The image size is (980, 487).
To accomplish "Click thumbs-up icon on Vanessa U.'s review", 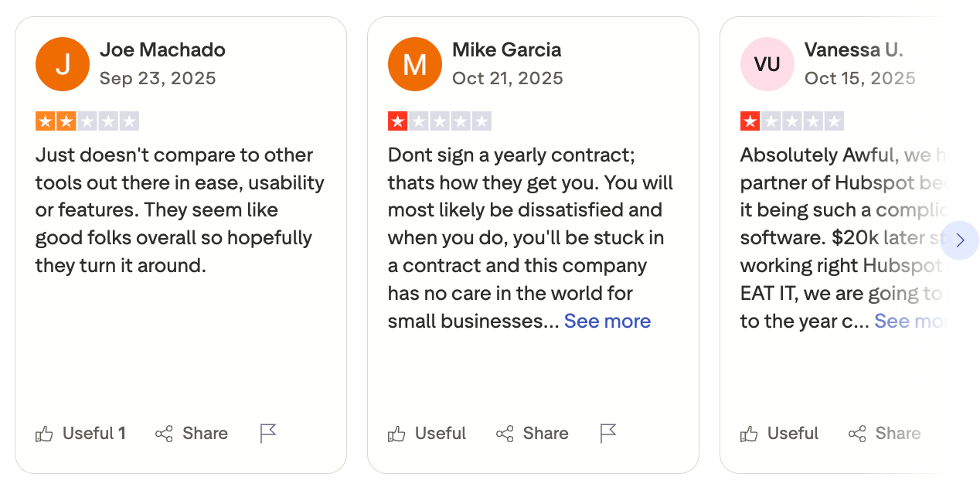I will tap(749, 434).
